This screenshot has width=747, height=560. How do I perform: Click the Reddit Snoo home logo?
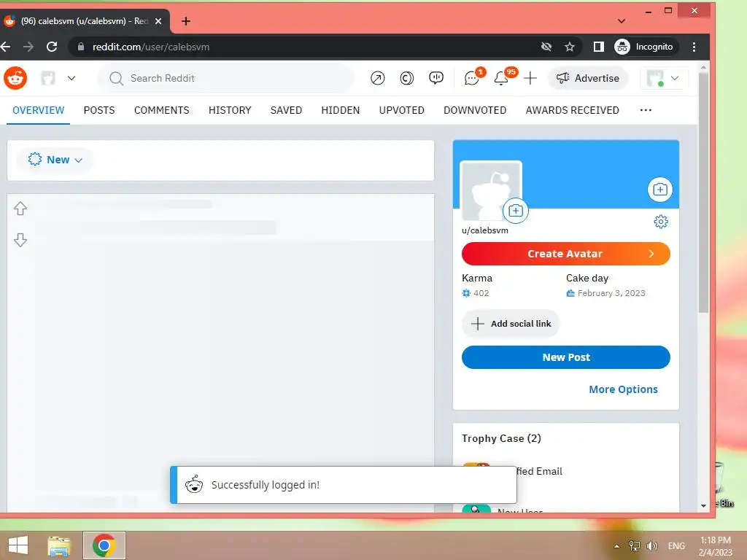point(15,78)
